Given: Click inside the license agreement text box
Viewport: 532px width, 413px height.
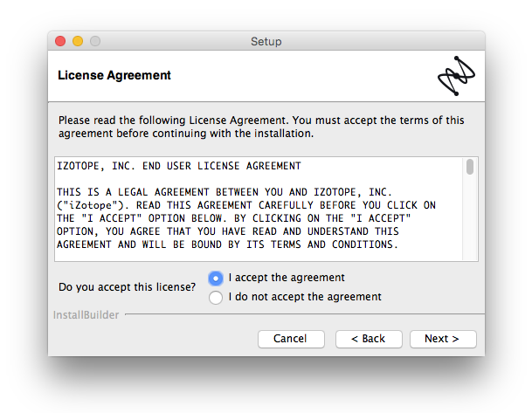Looking at the screenshot, I should [259, 209].
